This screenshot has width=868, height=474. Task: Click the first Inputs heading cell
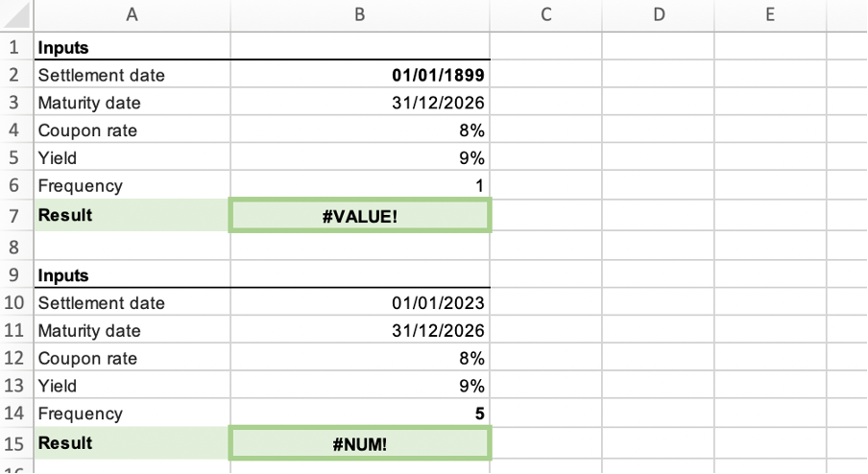click(x=131, y=47)
